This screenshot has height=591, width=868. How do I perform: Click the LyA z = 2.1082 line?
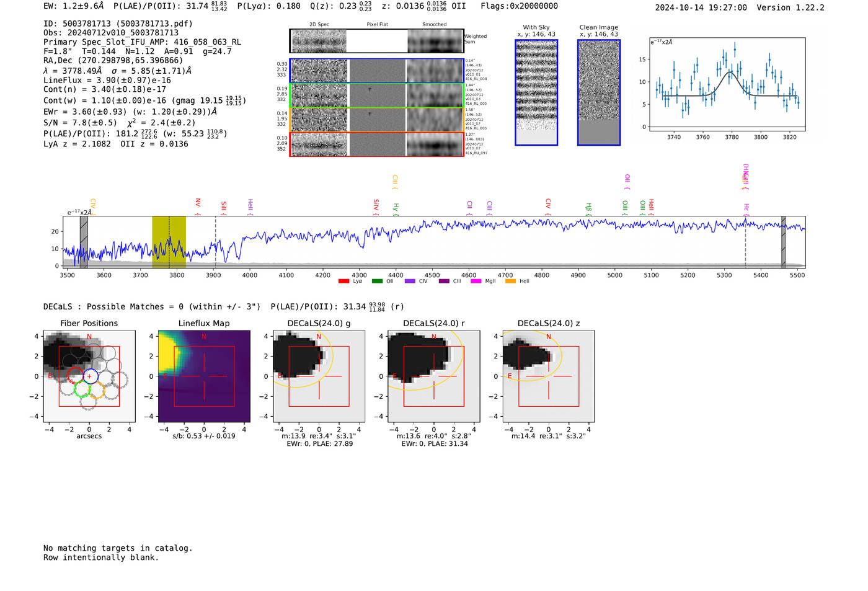116,144
